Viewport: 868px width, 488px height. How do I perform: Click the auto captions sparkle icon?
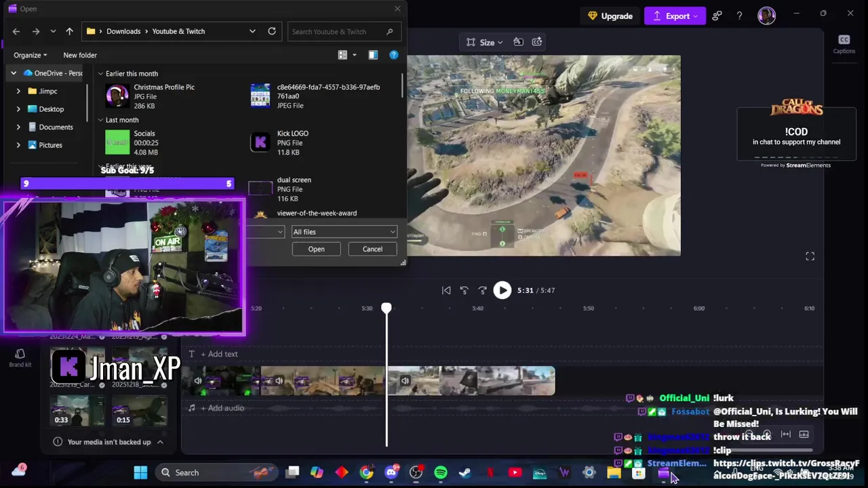point(537,42)
